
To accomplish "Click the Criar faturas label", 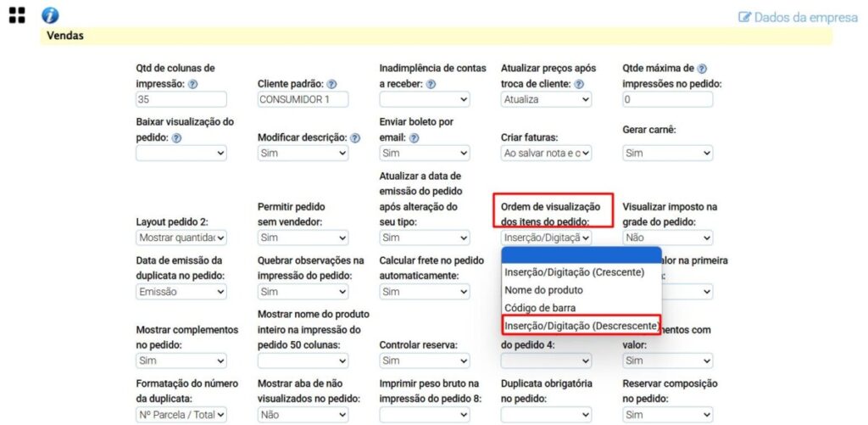I will point(527,137).
